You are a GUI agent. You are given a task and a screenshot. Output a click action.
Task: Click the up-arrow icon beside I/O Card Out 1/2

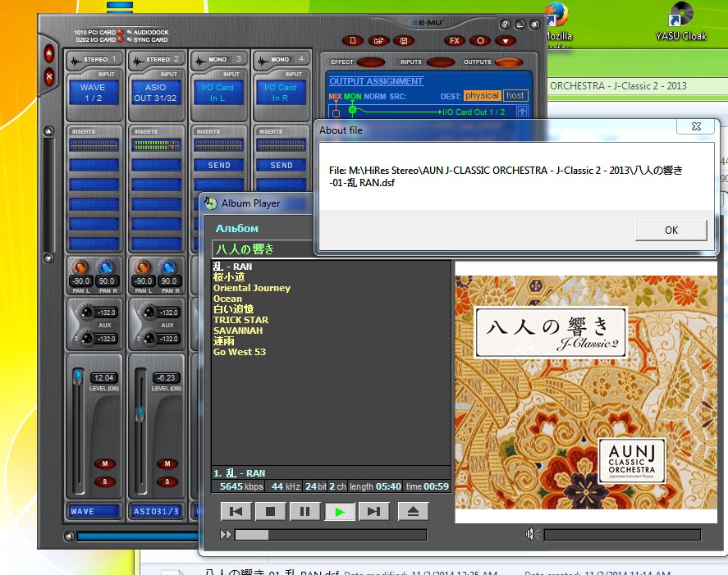tap(522, 112)
